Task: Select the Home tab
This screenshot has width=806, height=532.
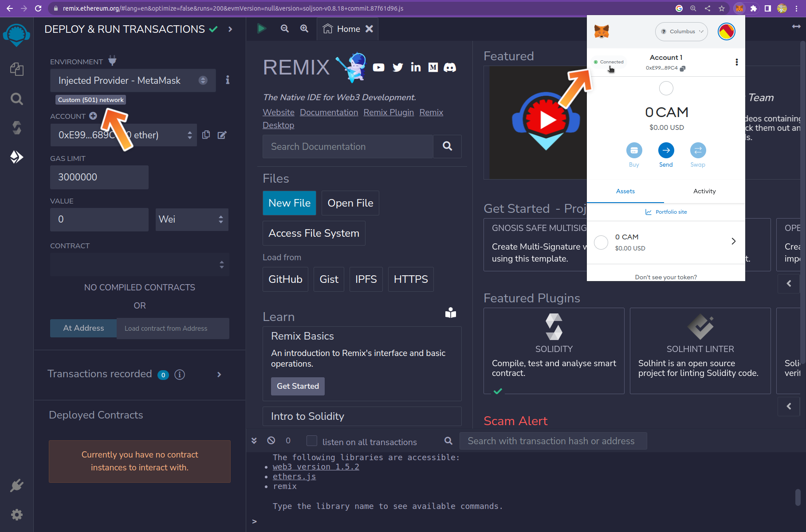Action: point(342,29)
